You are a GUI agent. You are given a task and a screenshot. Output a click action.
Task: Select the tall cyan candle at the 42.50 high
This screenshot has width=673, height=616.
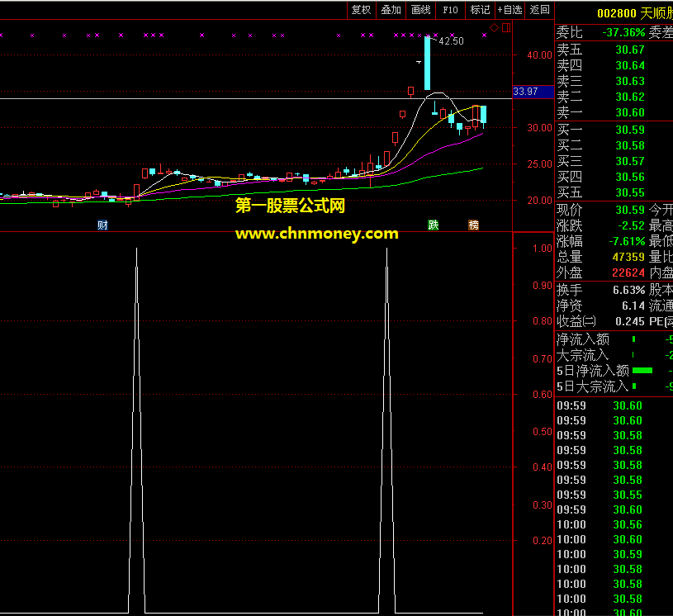[427, 63]
